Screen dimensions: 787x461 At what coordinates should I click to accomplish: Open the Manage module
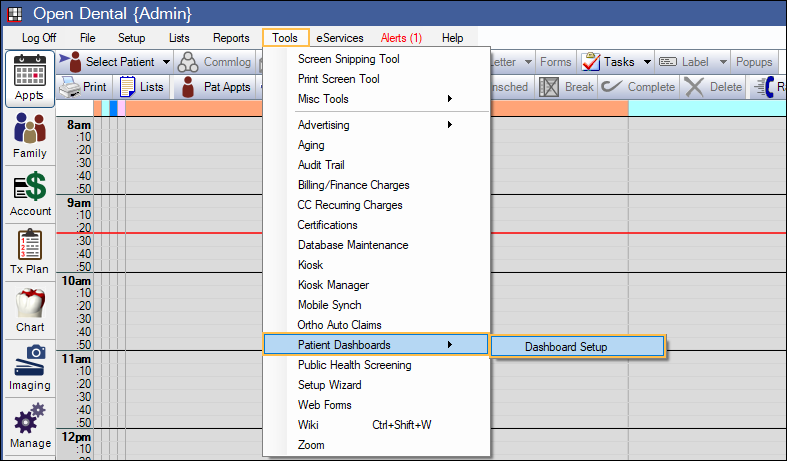coord(30,425)
